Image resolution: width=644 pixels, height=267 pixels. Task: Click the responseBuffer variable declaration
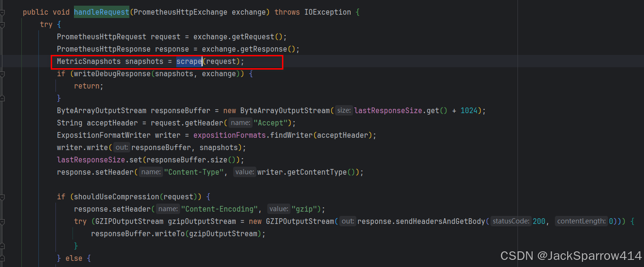click(x=181, y=111)
